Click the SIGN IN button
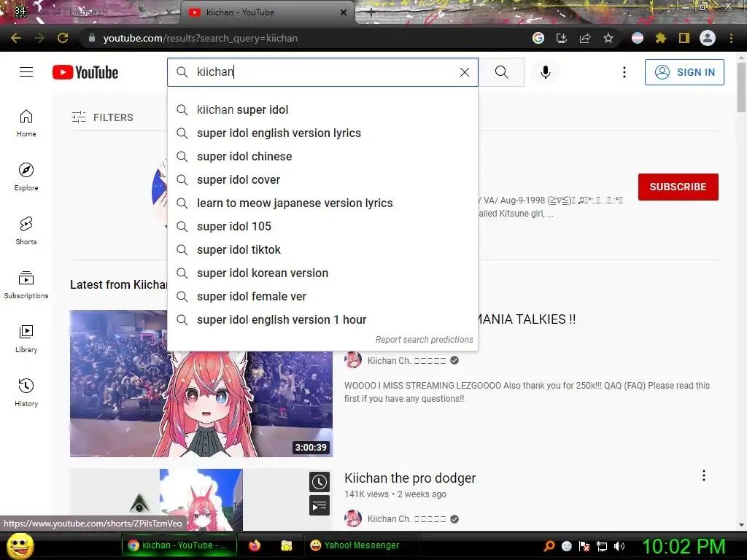Screen dimensions: 747x560 click(684, 72)
